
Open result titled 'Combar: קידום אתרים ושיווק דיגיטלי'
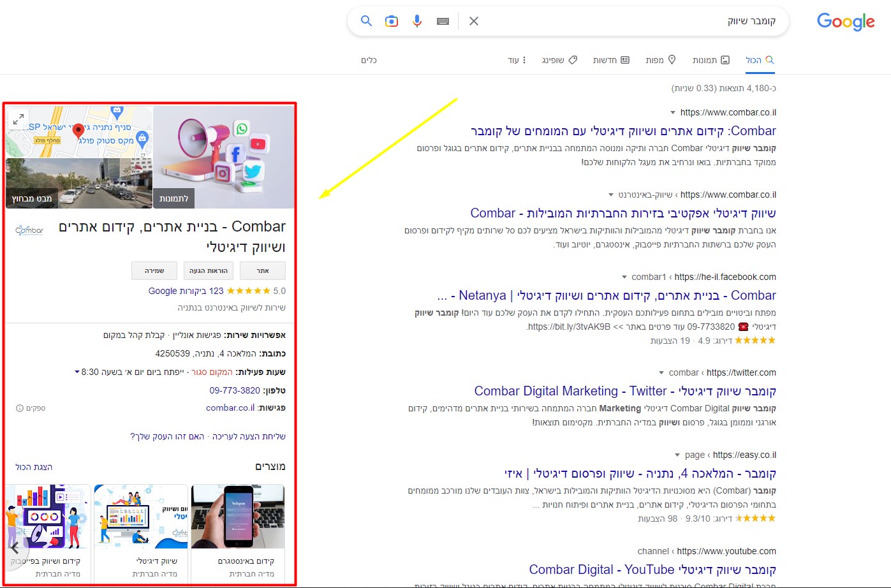point(623,131)
